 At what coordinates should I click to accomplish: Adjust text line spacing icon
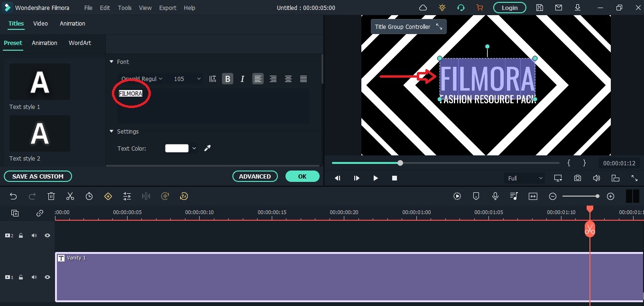click(x=213, y=79)
